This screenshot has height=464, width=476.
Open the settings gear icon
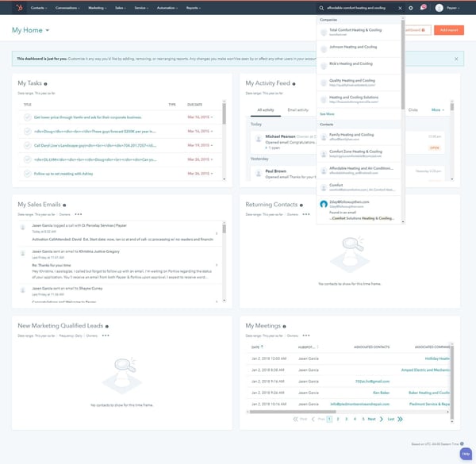tap(410, 8)
